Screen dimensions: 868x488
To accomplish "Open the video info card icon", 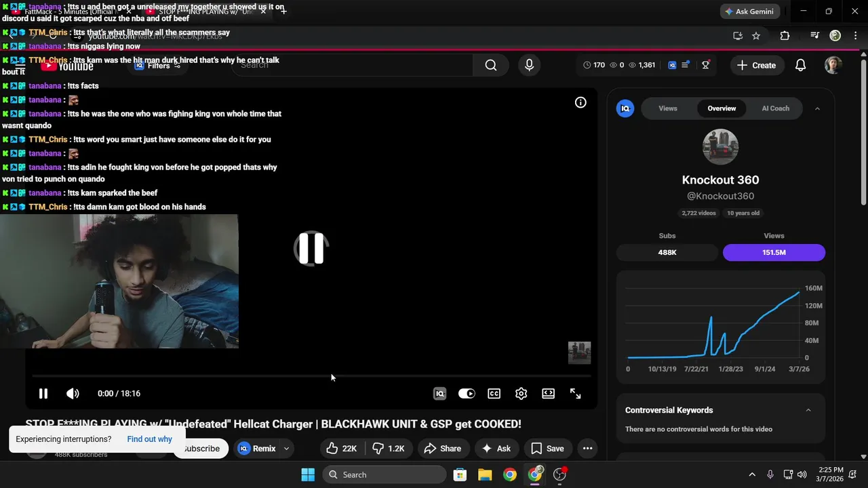I will point(580,102).
